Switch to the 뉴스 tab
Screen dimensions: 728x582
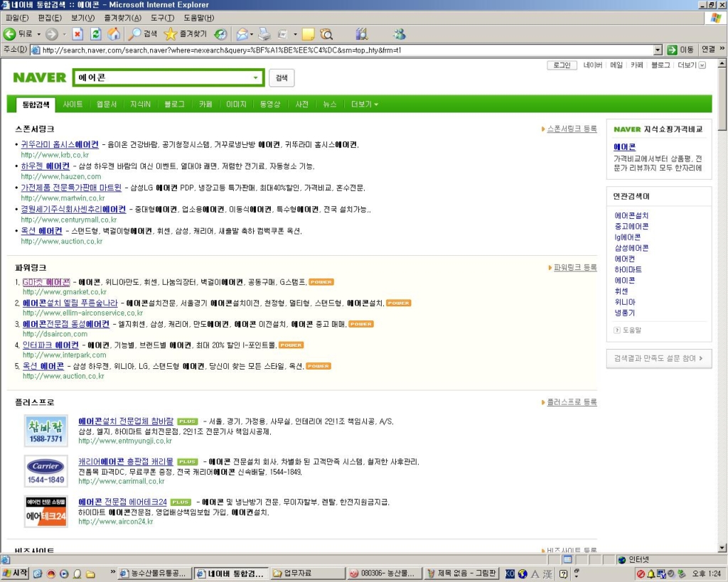[x=330, y=104]
